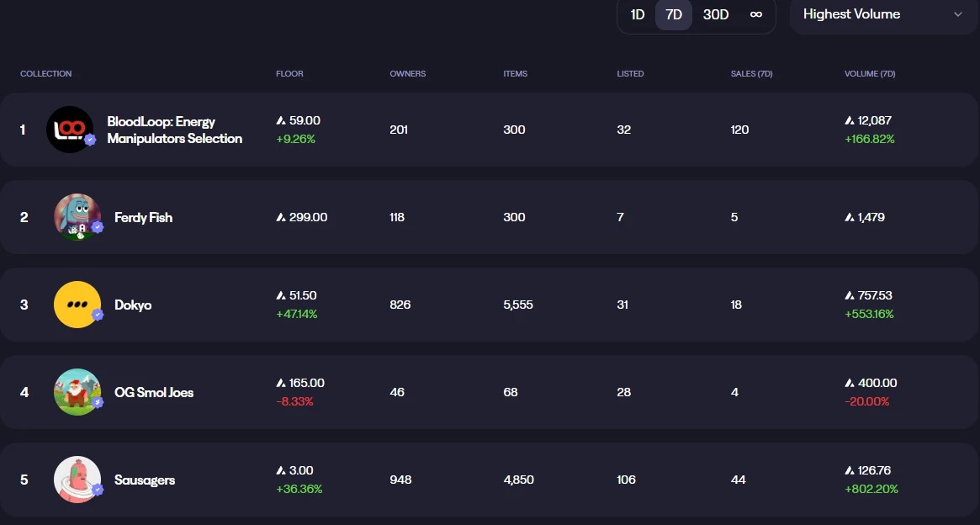Switch to the 1D time range
The width and height of the screenshot is (980, 525).
pyautogui.click(x=637, y=14)
